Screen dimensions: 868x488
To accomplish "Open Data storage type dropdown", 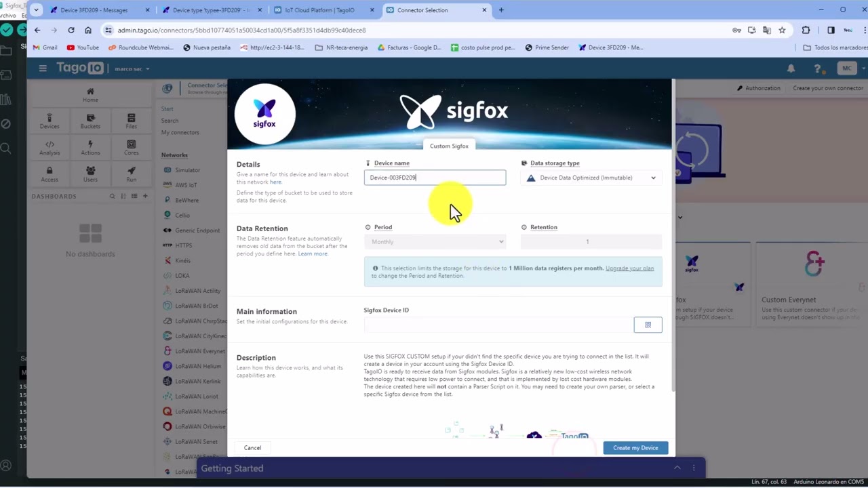I will point(592,178).
